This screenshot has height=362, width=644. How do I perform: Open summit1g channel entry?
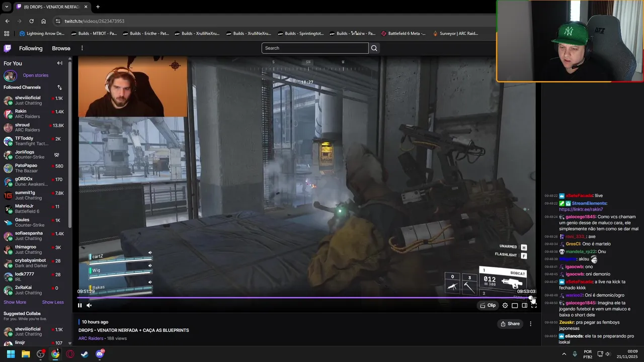(34, 195)
